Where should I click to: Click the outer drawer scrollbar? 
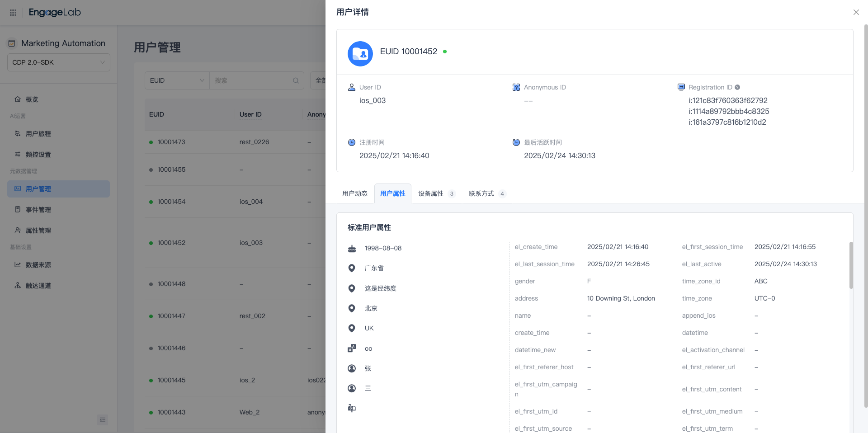(866, 216)
